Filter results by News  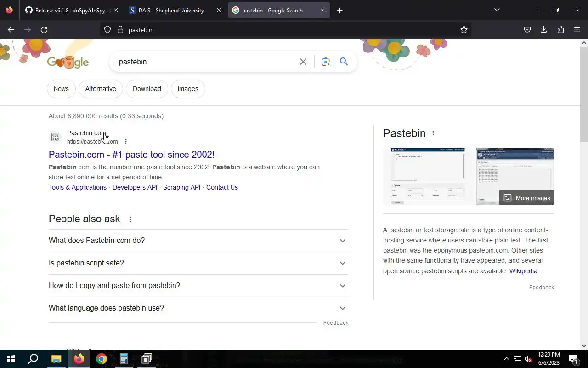61,89
